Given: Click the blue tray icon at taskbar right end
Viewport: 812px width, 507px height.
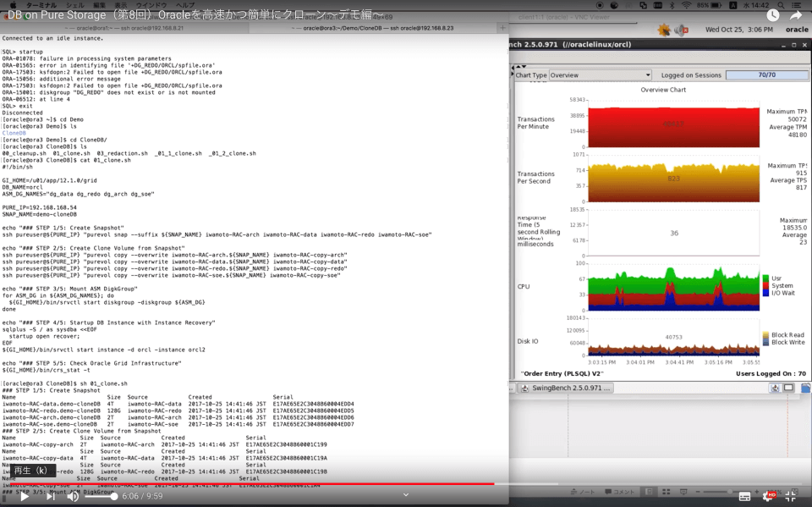Looking at the screenshot, I should coord(806,388).
